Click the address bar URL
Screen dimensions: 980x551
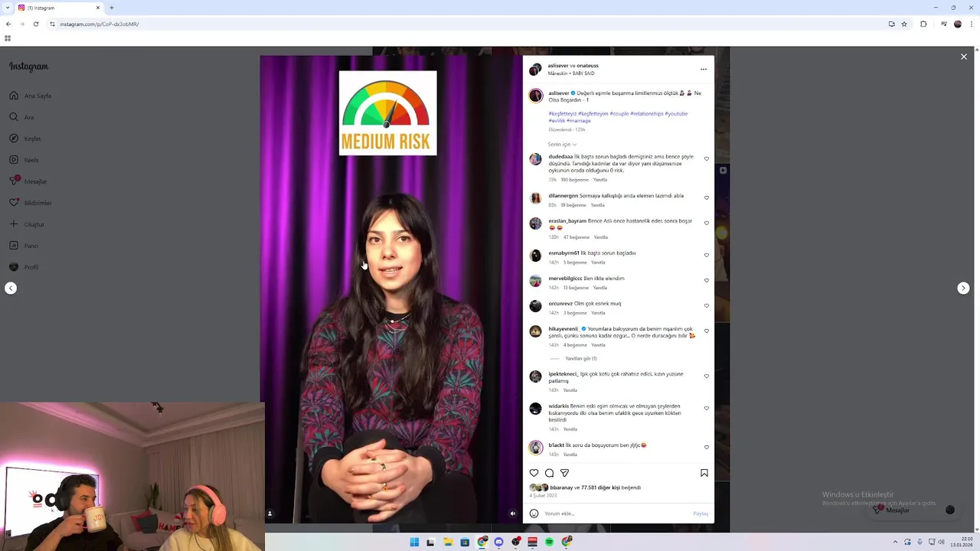tap(100, 24)
